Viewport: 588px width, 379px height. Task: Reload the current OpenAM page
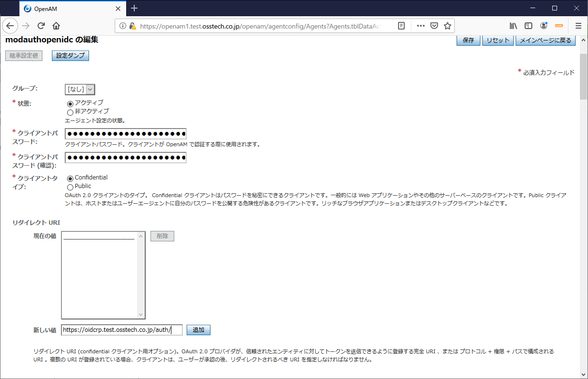[x=41, y=26]
